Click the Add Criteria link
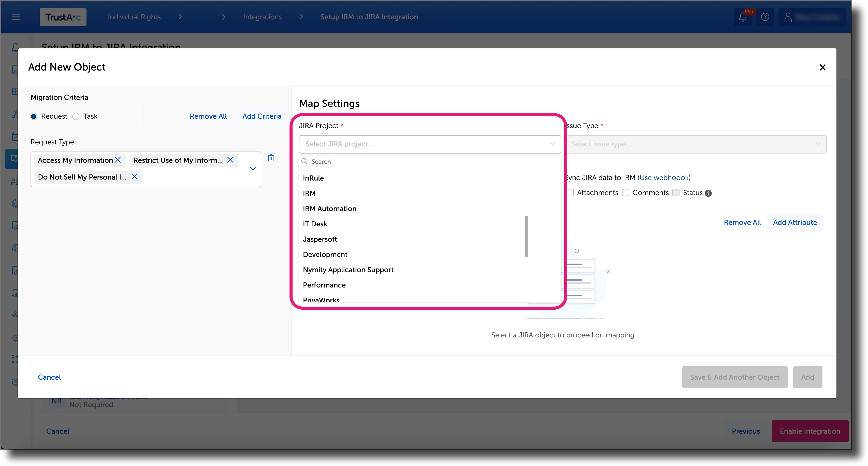Viewport: 868px width, 466px height. [x=262, y=116]
